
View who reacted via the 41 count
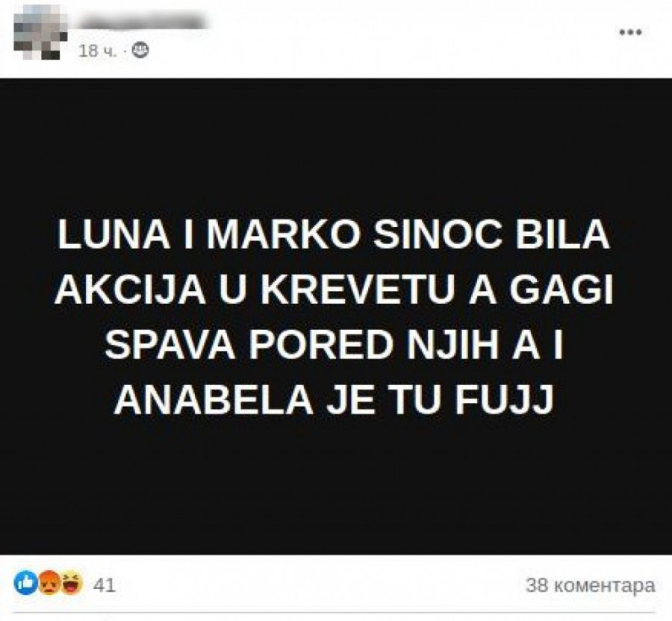coord(105,585)
